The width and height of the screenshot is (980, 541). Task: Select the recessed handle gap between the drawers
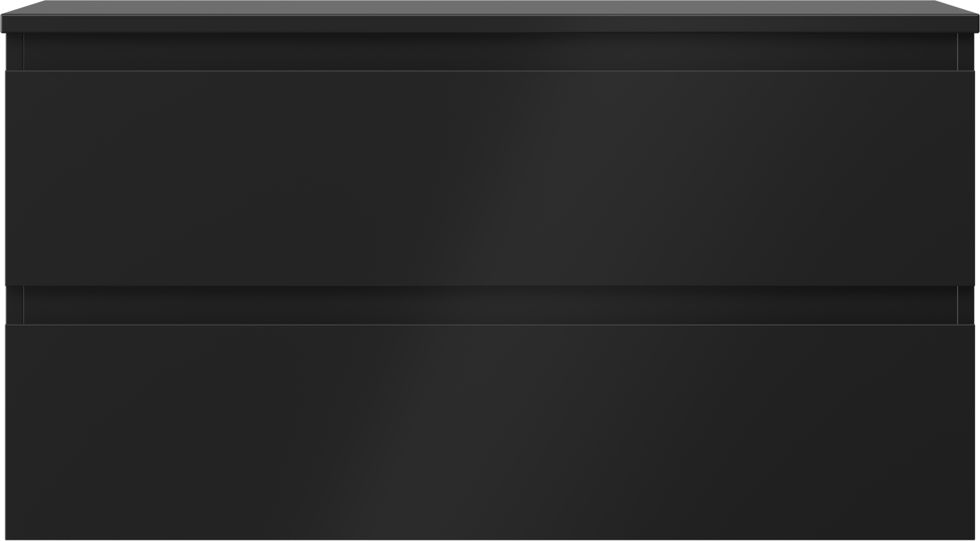pos(490,305)
